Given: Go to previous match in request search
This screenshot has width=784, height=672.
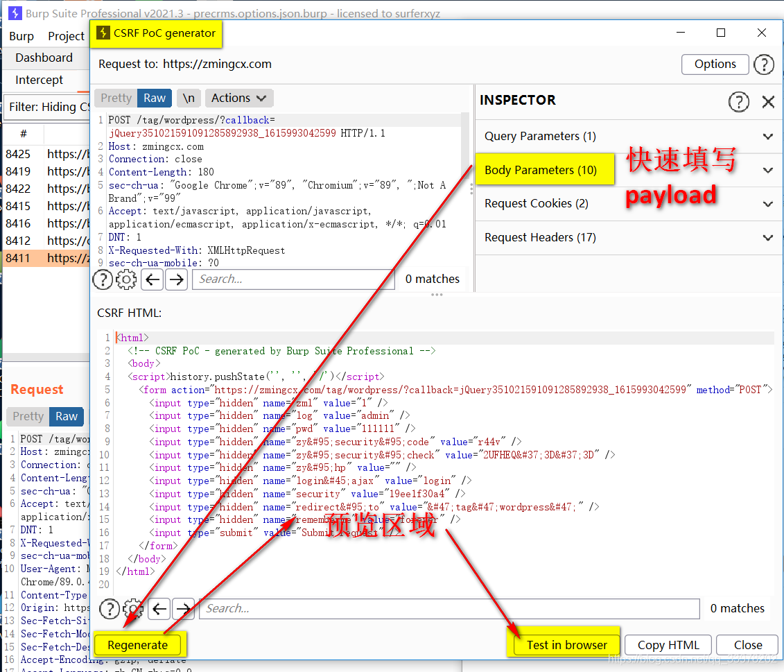Looking at the screenshot, I should [x=153, y=279].
